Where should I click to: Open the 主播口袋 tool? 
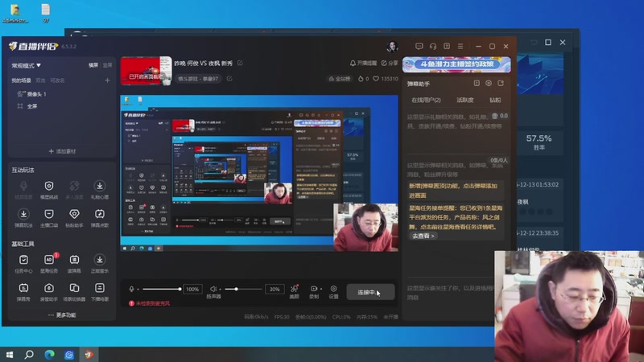click(x=49, y=218)
